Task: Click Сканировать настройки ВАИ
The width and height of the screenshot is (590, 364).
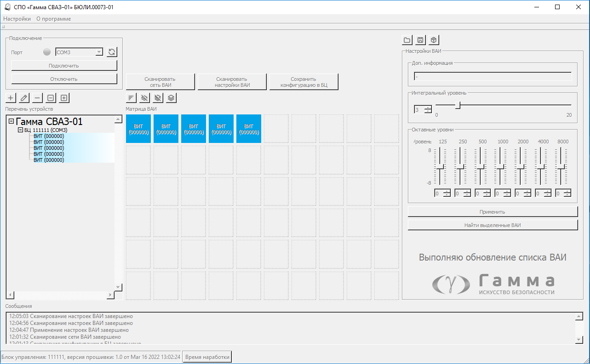Action: pos(232,82)
